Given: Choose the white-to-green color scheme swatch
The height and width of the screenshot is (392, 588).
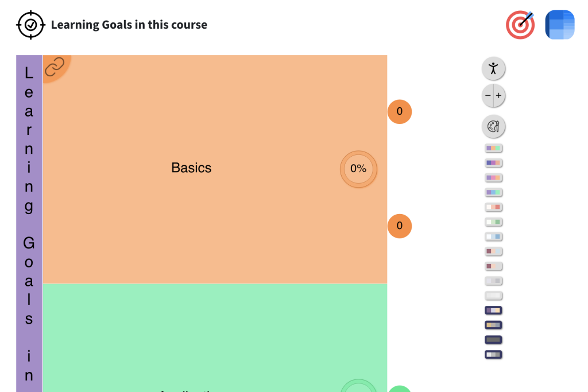Looking at the screenshot, I should [493, 222].
